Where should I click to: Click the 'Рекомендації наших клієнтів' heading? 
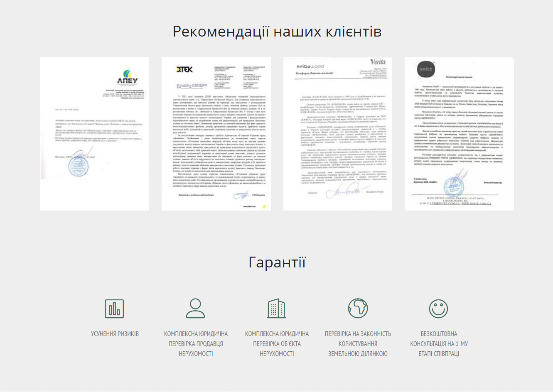point(277,32)
